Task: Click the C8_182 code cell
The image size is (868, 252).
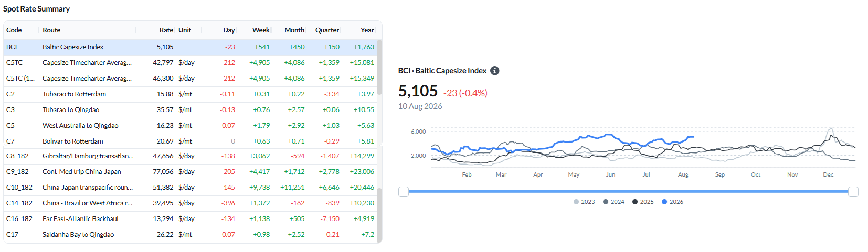Action: click(x=18, y=156)
